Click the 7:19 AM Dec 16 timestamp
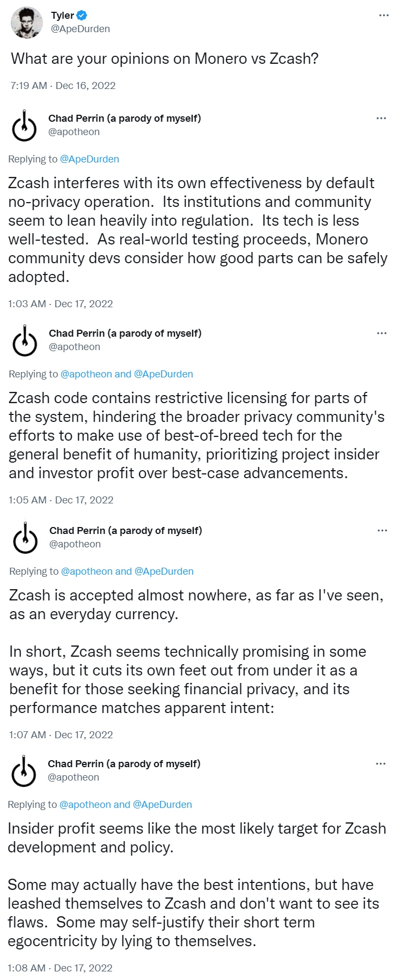The width and height of the screenshot is (395, 980). 63,86
